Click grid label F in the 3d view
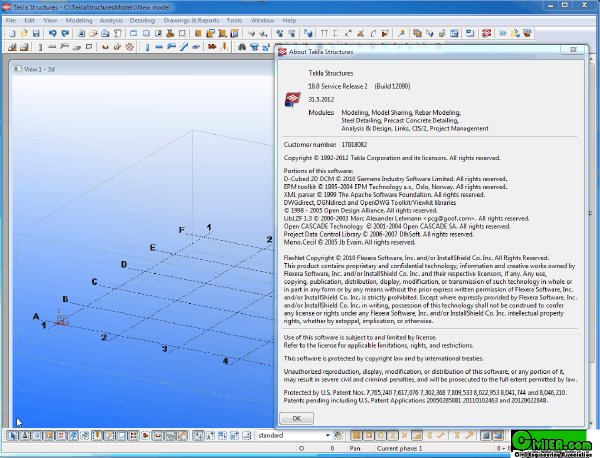 pos(182,230)
